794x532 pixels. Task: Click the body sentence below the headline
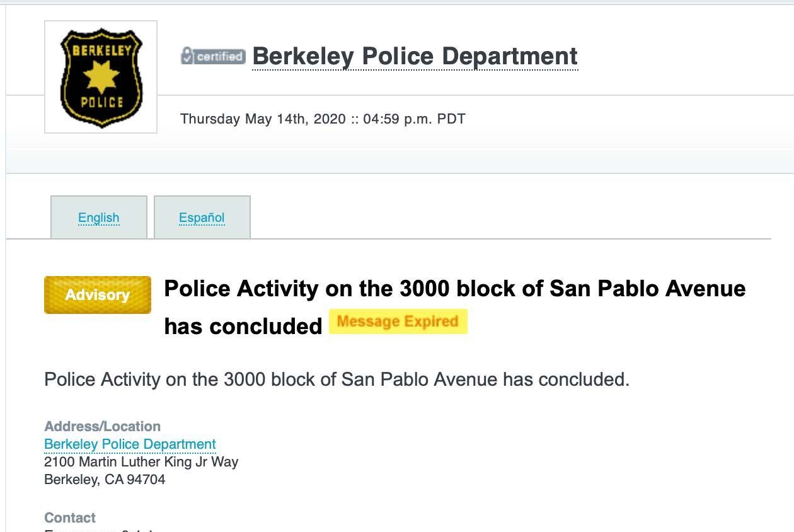(x=337, y=379)
